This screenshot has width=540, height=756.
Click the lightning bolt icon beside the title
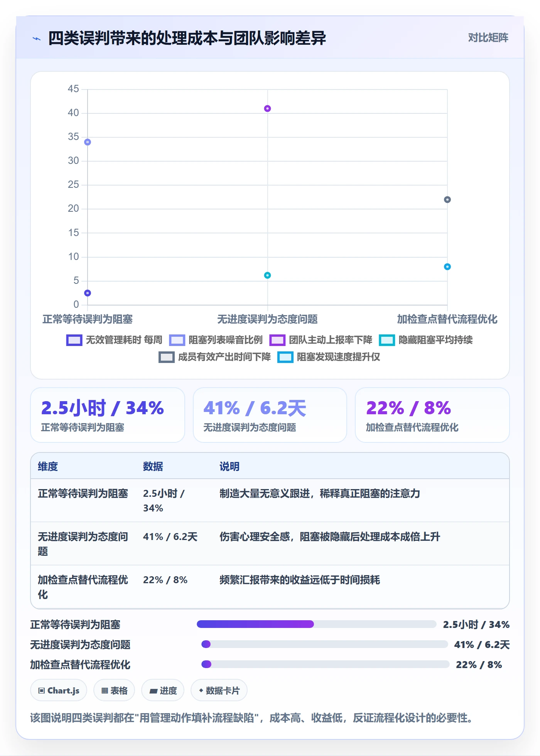tap(37, 39)
